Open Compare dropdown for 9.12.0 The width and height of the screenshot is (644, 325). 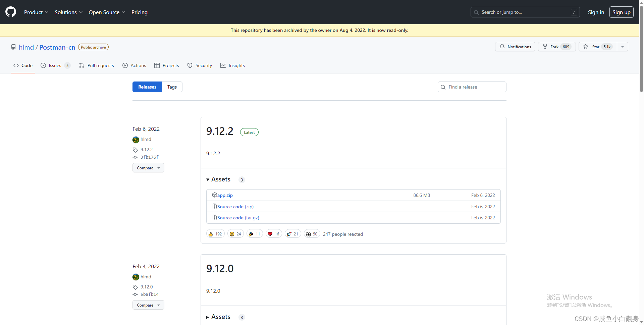(148, 305)
